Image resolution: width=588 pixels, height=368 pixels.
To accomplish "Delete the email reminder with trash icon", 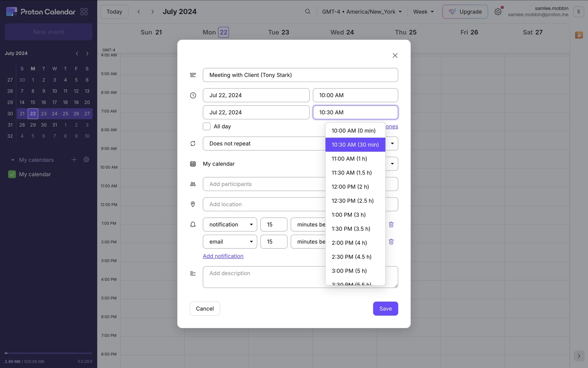I will coord(391,242).
